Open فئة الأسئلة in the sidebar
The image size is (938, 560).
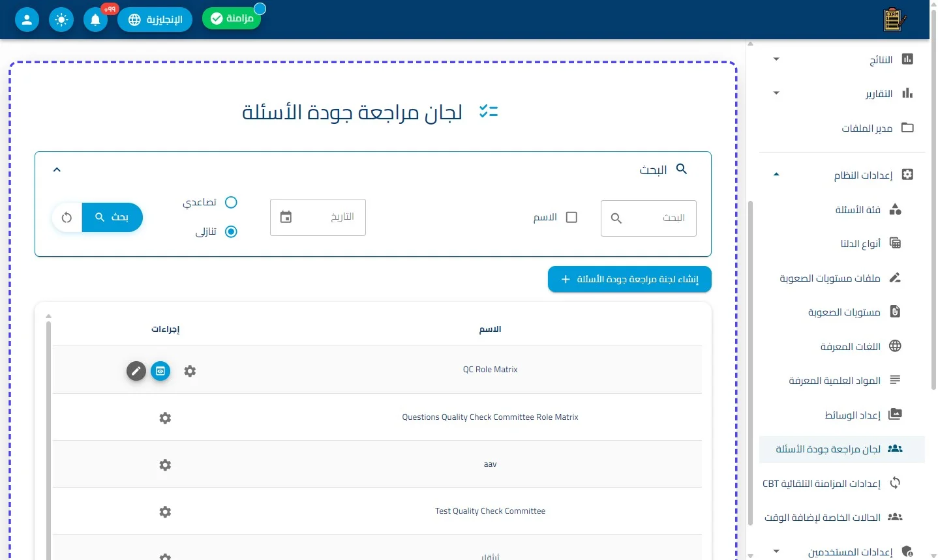pyautogui.click(x=842, y=209)
